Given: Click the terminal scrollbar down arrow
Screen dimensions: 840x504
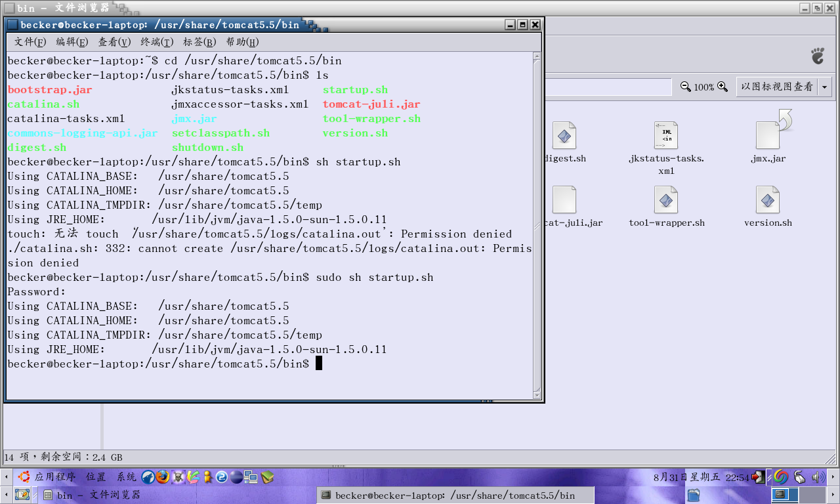Looking at the screenshot, I should pos(537,394).
